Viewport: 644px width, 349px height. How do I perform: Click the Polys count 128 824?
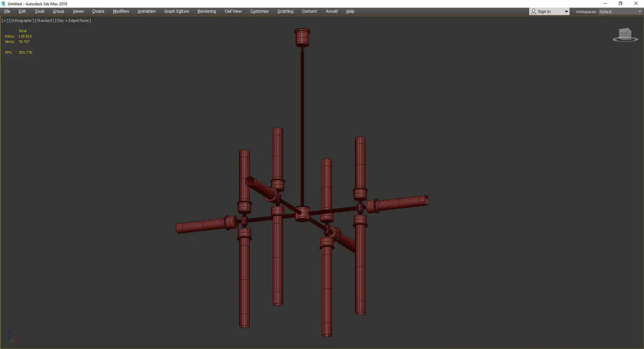pyautogui.click(x=25, y=36)
